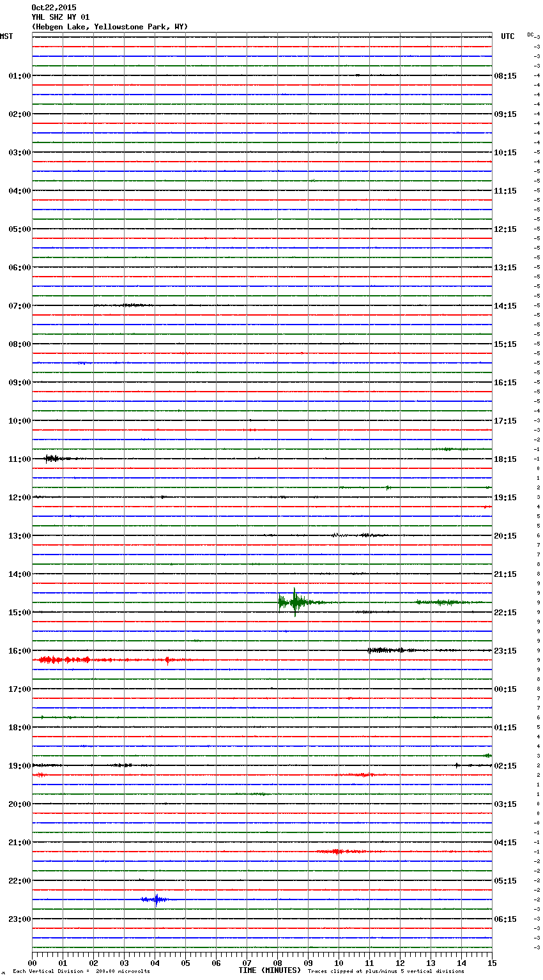Image resolution: width=543 pixels, height=980 pixels.
Task: Click the 09:15 UTC time label
Action: point(505,114)
